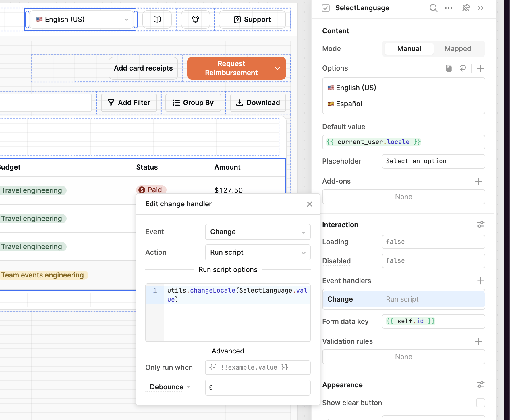
Task: Switch Mode to Manual
Action: [409, 49]
